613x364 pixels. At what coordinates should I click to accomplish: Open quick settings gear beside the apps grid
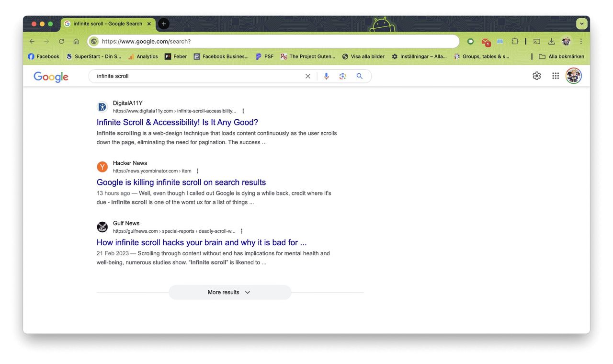(x=536, y=76)
